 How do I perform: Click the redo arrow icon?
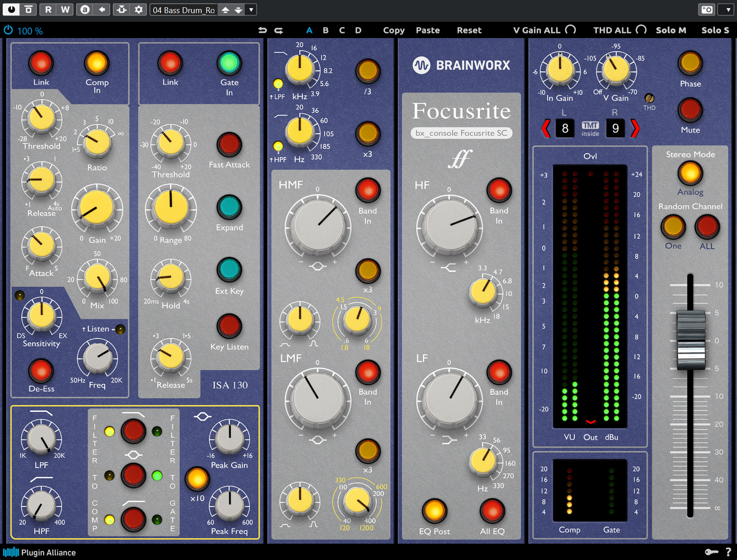pos(279,30)
